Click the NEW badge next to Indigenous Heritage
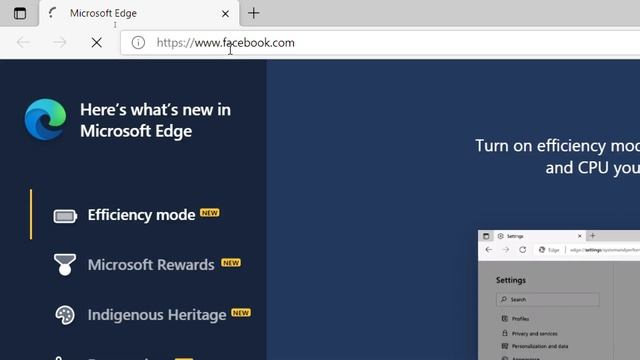 (241, 313)
